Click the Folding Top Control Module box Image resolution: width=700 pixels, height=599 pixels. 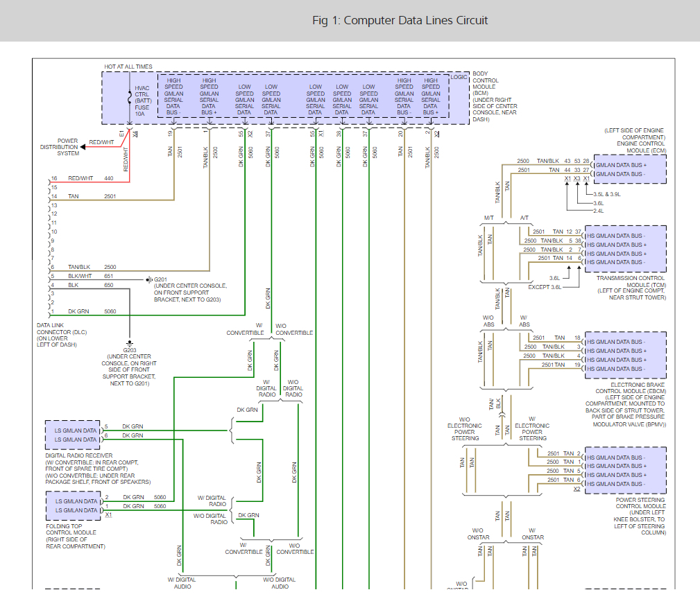[x=74, y=506]
